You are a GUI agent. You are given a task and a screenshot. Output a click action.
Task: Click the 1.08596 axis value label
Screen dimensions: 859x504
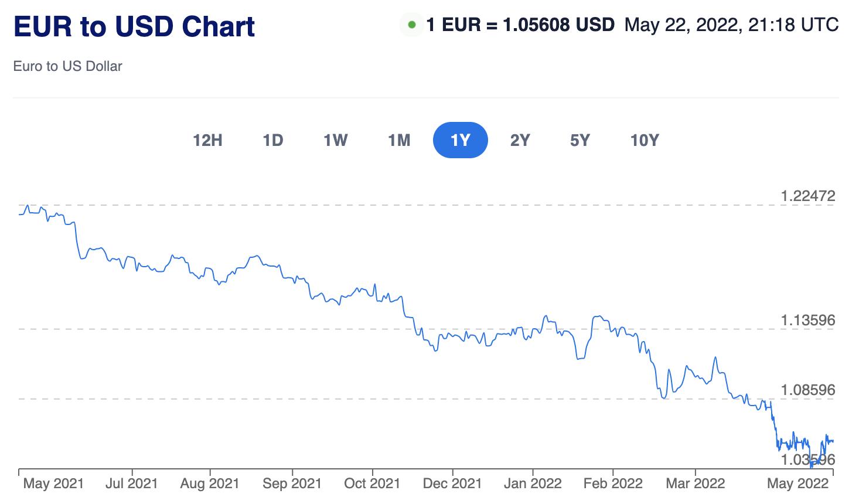807,390
